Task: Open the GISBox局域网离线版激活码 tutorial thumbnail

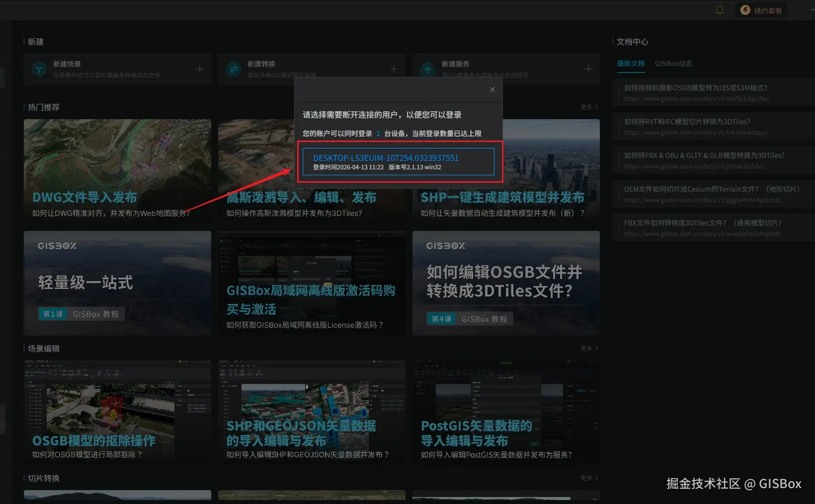Action: (312, 283)
